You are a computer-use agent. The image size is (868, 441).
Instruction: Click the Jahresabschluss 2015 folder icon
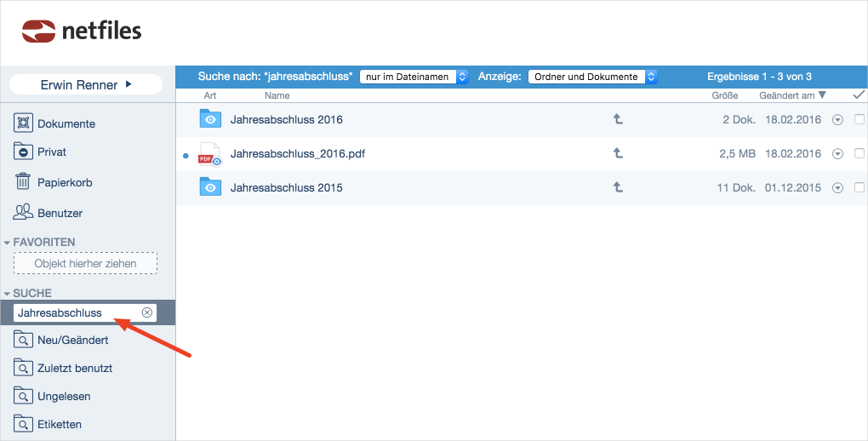[x=209, y=187]
